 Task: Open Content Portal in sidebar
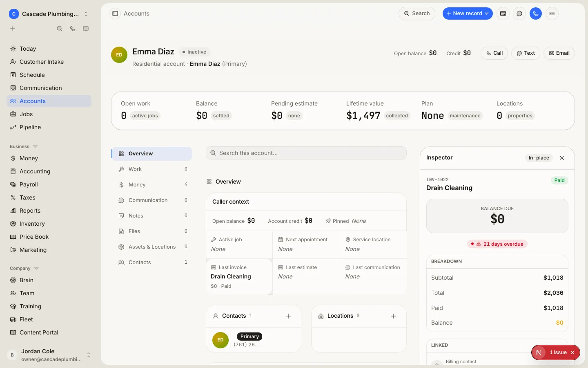coord(49,332)
